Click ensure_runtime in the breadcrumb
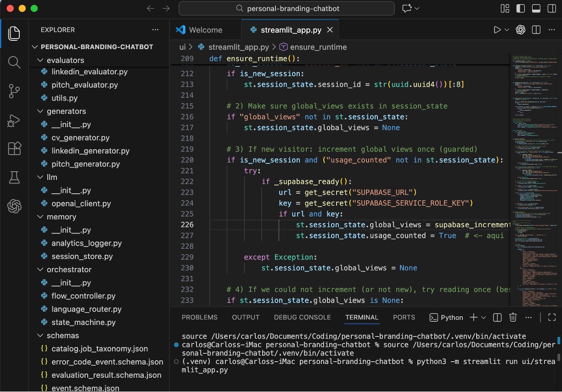Image resolution: width=562 pixels, height=392 pixels. point(318,47)
